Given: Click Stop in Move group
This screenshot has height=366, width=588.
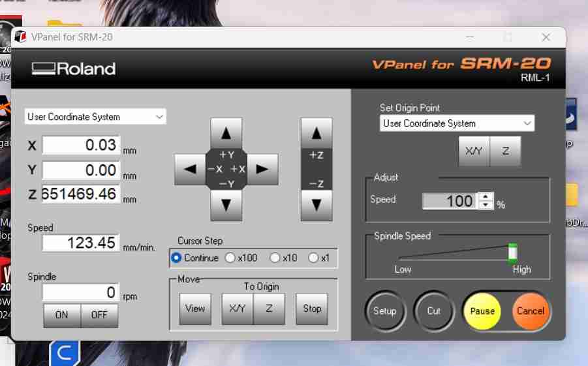Looking at the screenshot, I should coord(312,309).
